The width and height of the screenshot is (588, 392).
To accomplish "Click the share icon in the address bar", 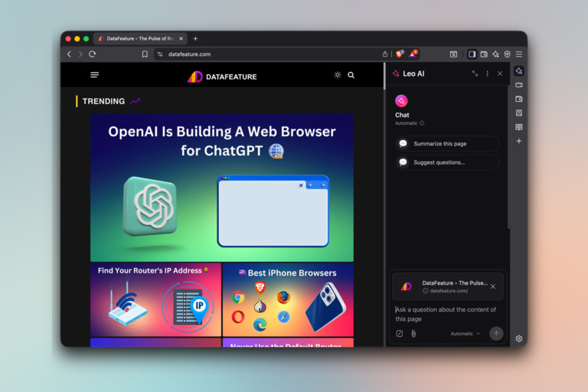I will 385,54.
